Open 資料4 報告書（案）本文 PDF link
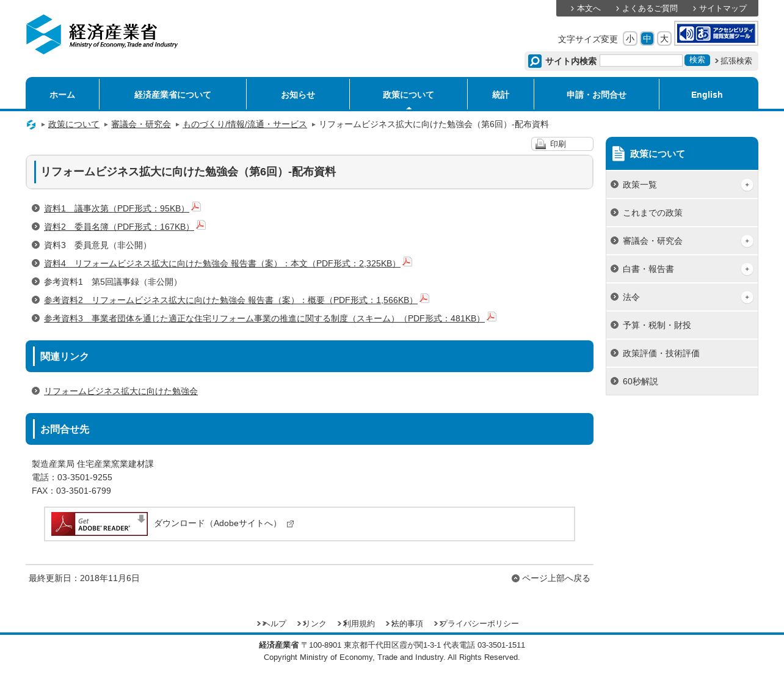The height and width of the screenshot is (688, 784). pos(222,263)
